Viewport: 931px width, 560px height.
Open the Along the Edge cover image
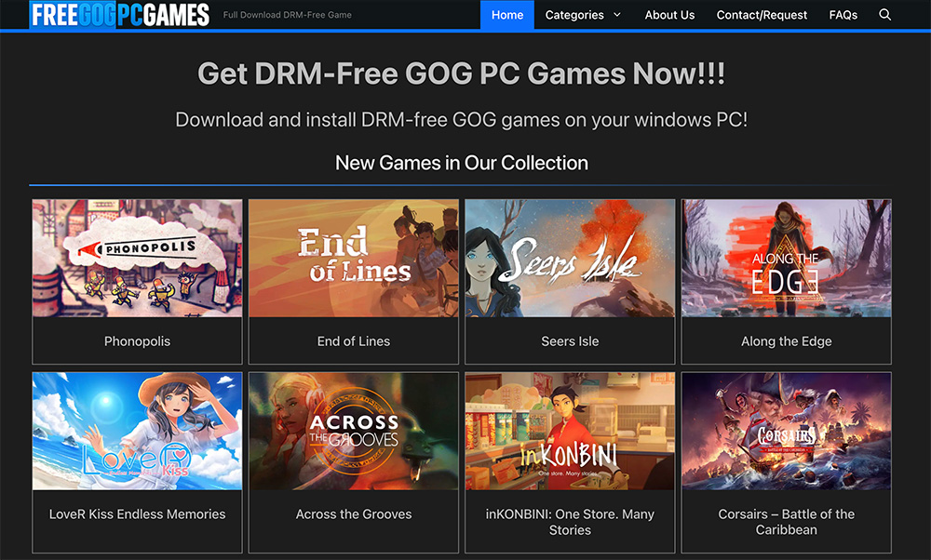786,258
